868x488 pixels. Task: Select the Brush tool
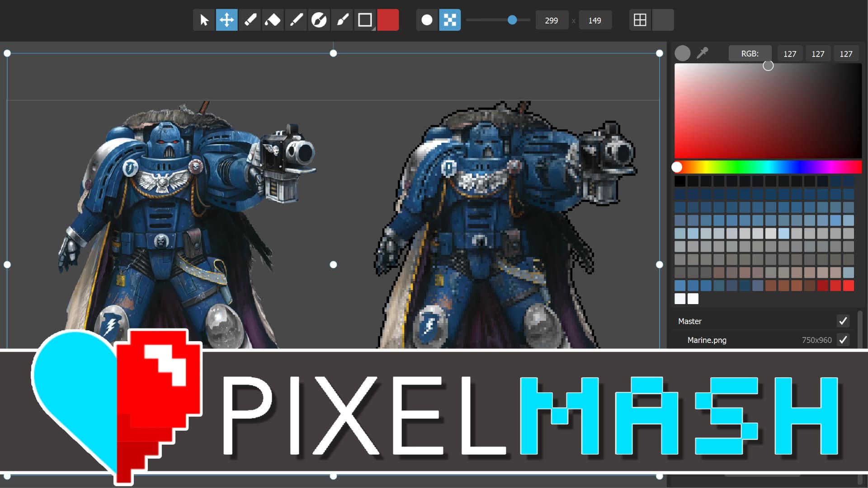(x=342, y=20)
